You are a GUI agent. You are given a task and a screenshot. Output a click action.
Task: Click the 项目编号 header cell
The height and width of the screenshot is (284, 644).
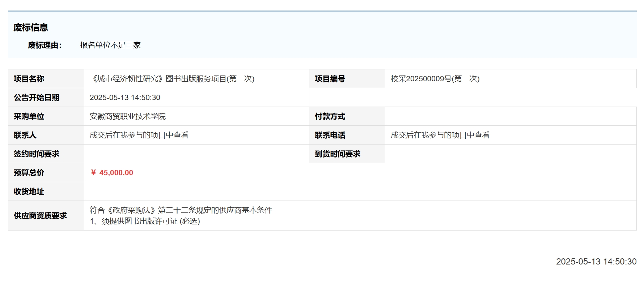(x=330, y=79)
